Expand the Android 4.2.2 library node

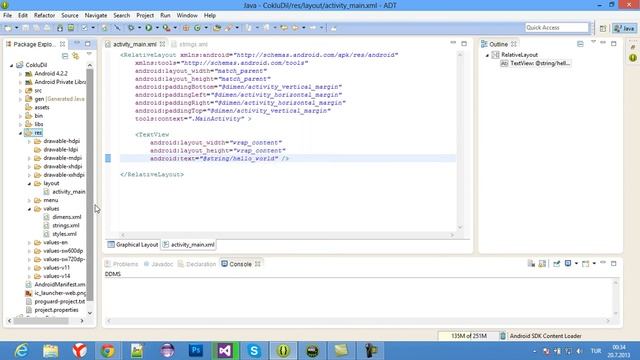tap(20, 74)
